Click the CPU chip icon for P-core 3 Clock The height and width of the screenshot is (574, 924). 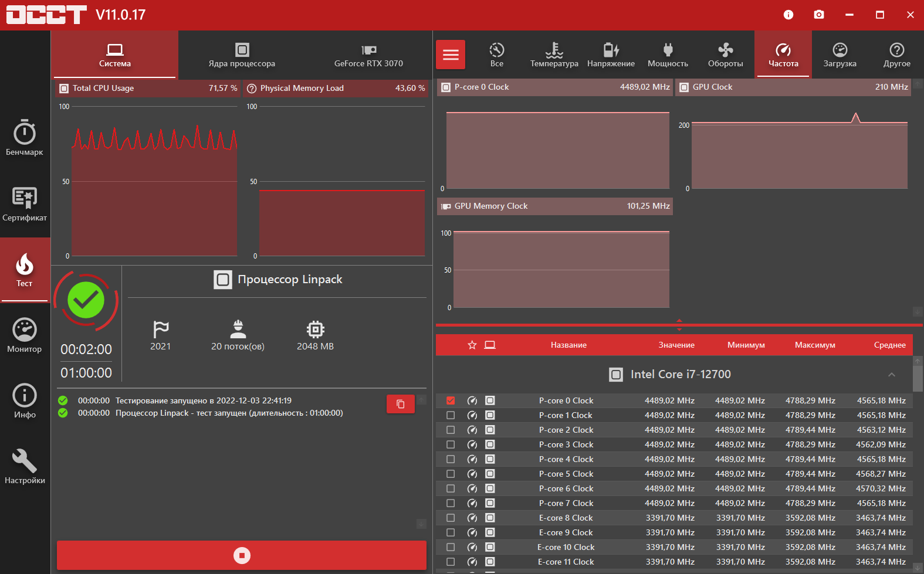pyautogui.click(x=490, y=444)
